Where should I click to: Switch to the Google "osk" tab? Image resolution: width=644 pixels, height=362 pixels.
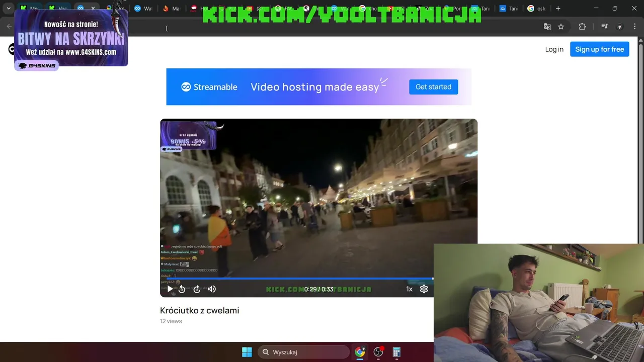(536, 9)
